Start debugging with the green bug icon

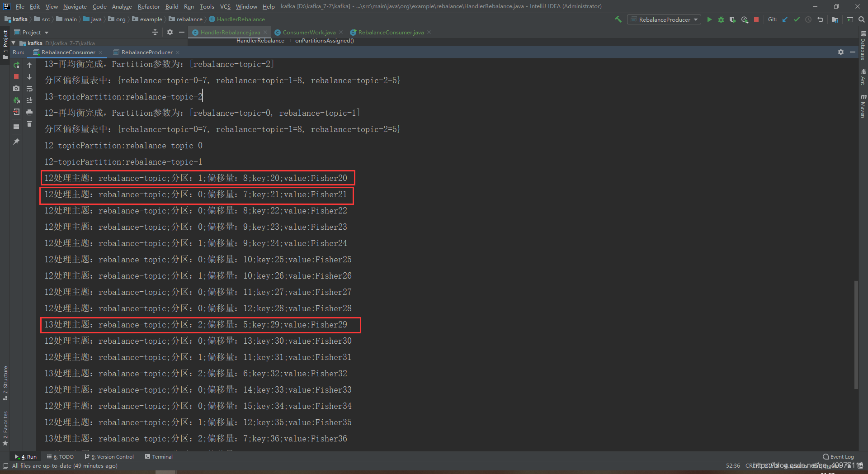pyautogui.click(x=721, y=19)
